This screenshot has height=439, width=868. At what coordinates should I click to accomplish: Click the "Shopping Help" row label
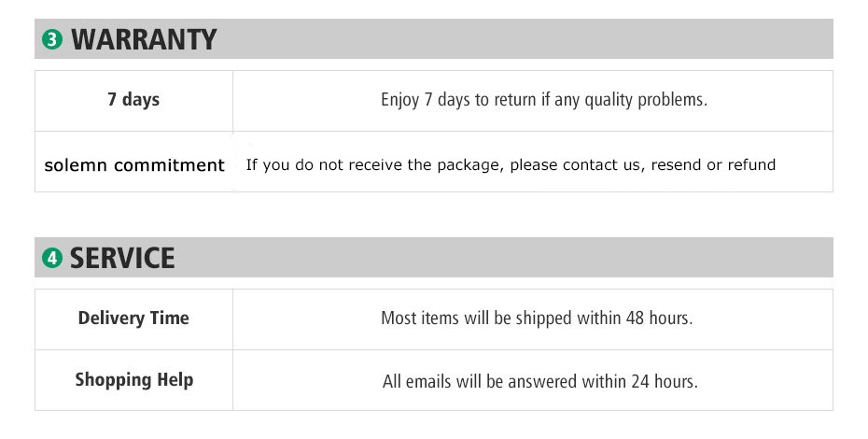tap(134, 380)
